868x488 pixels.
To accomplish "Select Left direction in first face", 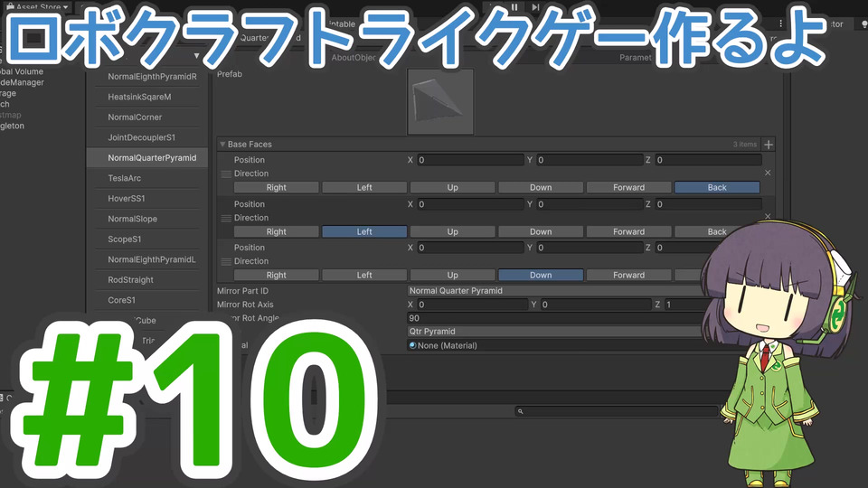I will coord(364,188).
